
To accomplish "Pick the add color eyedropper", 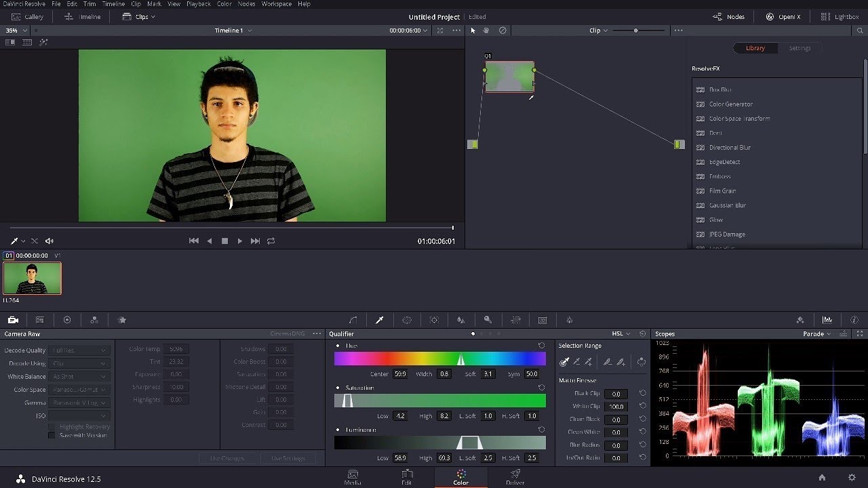I will click(589, 362).
